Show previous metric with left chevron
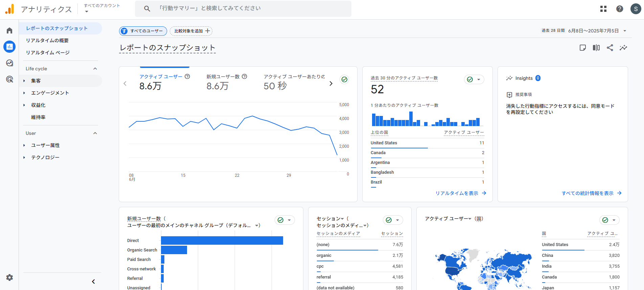Viewport: 644px width, 290px height. 125,83
